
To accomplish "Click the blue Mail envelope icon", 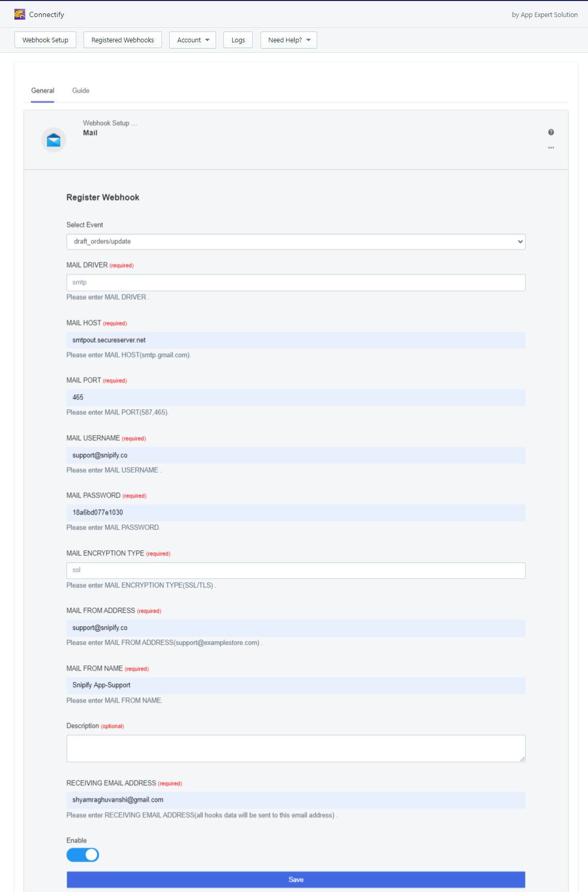I will coord(54,140).
